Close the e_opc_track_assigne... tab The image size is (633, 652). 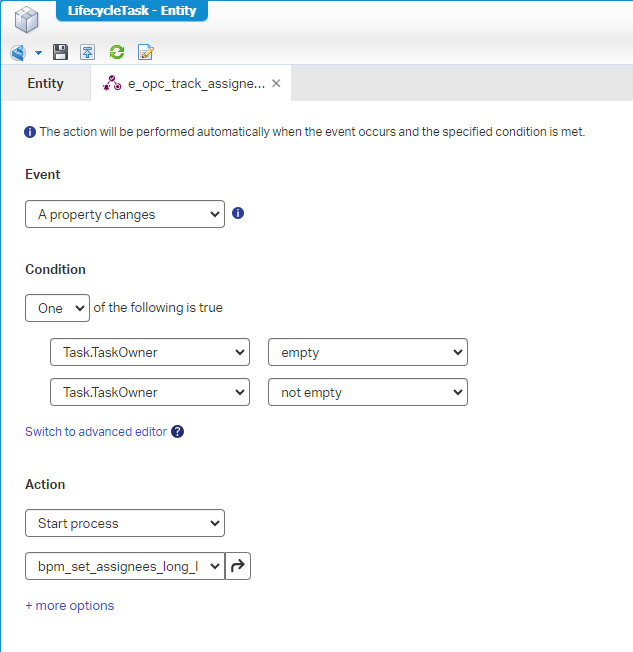276,84
